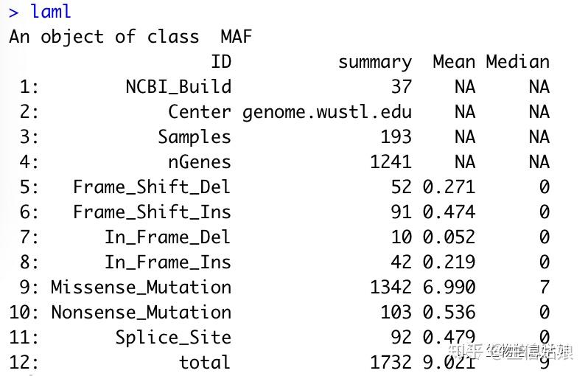Screen dimensions: 588x376
Task: Click the Splice_Site row label
Action: 172,338
